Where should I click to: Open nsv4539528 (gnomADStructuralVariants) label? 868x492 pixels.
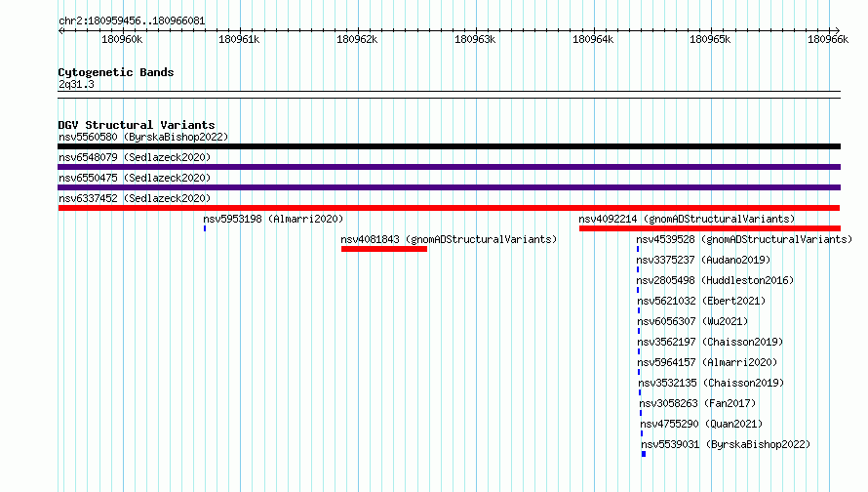pyautogui.click(x=744, y=239)
